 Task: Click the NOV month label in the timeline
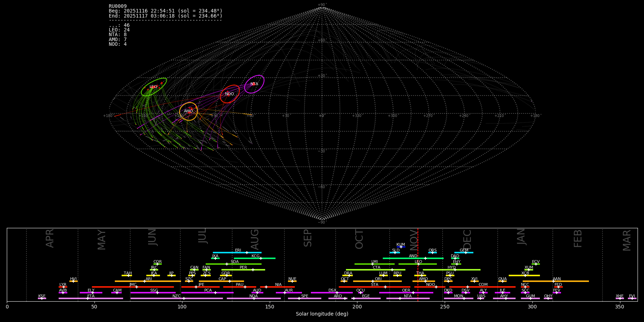click(414, 240)
